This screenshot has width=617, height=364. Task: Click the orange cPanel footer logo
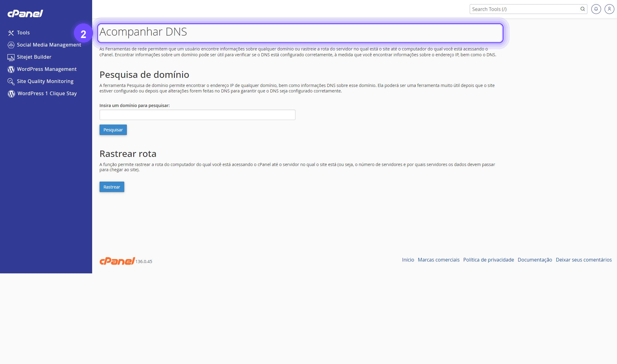pyautogui.click(x=117, y=261)
